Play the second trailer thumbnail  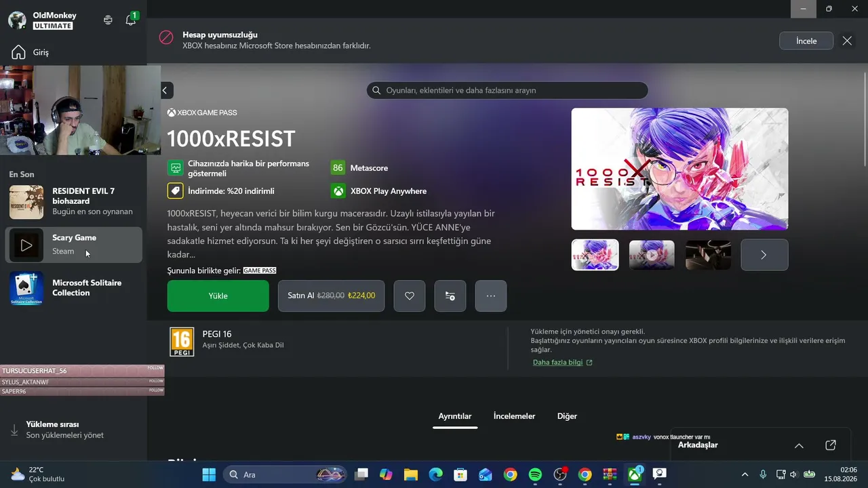pyautogui.click(x=652, y=255)
